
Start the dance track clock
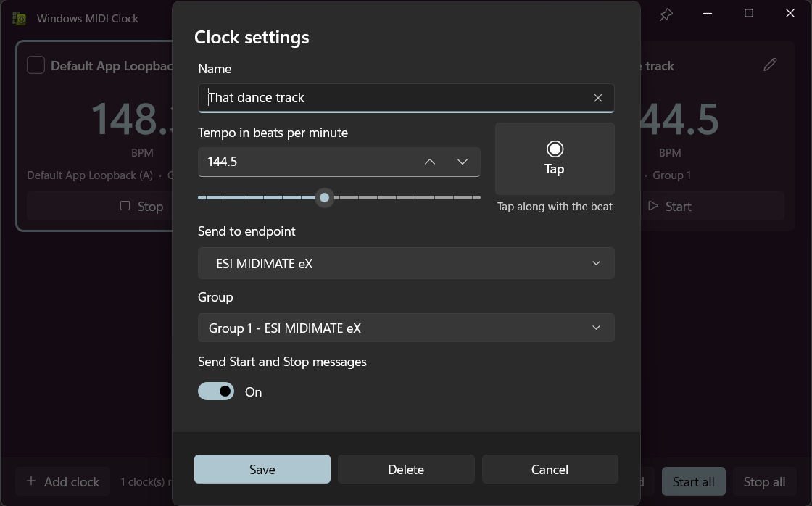713,206
